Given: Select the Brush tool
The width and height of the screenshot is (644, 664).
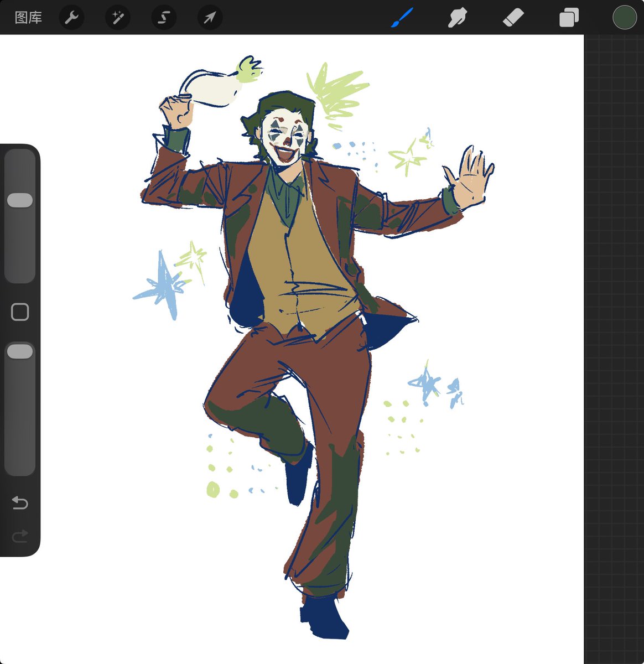Looking at the screenshot, I should coord(403,17).
